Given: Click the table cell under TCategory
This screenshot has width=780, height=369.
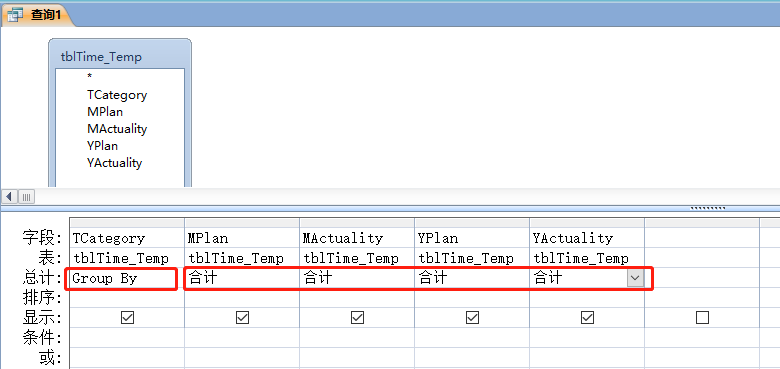Looking at the screenshot, I should tap(127, 258).
